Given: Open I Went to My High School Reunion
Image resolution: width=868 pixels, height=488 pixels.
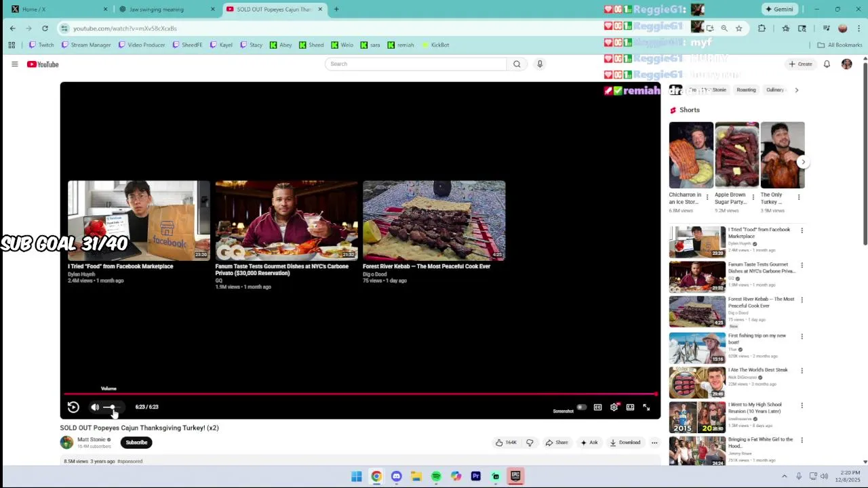Looking at the screenshot, I should pos(755,408).
